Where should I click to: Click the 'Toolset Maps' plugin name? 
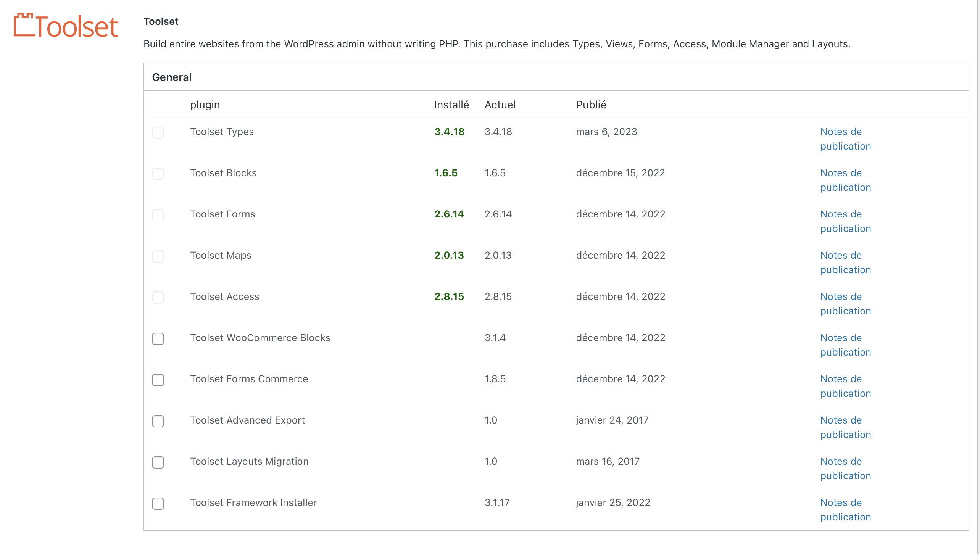pos(221,255)
